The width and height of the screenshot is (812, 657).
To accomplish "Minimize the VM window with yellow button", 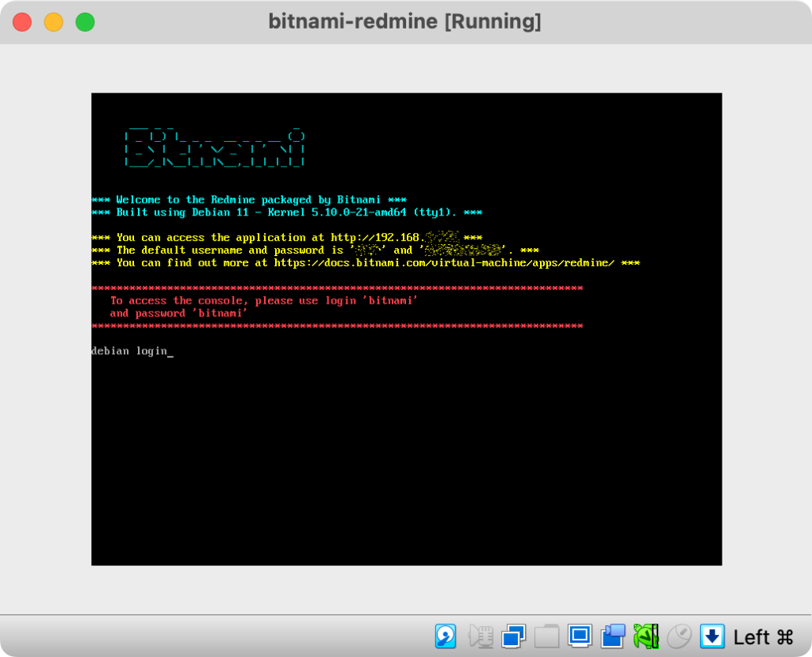I will click(x=54, y=22).
